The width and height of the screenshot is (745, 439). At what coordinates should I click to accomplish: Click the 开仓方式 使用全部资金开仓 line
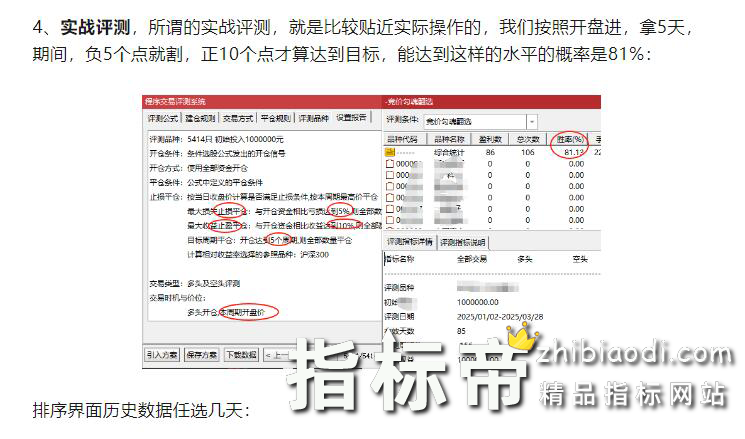(x=198, y=168)
